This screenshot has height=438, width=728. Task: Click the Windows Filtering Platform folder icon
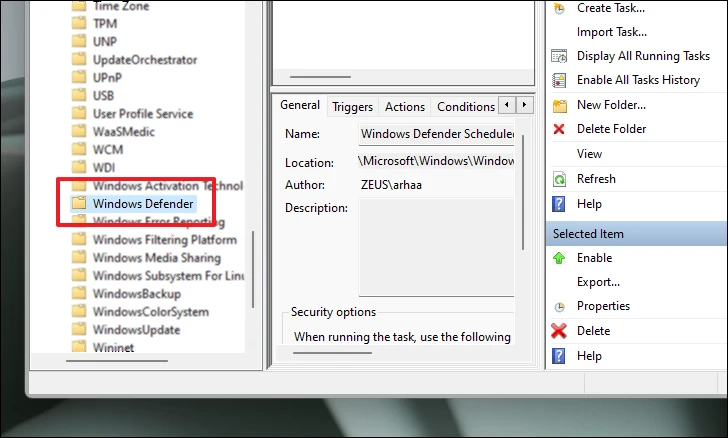(x=79, y=239)
